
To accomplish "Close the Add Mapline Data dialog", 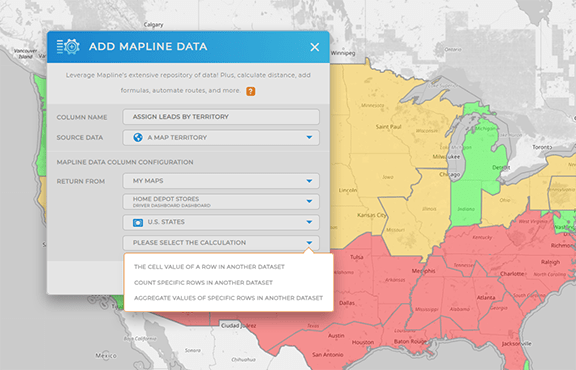I will pos(314,47).
